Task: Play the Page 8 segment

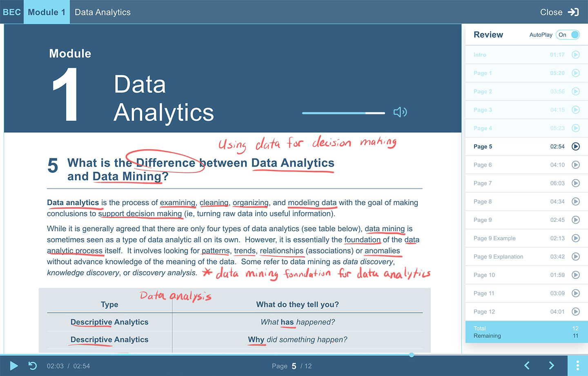Action: click(x=576, y=201)
